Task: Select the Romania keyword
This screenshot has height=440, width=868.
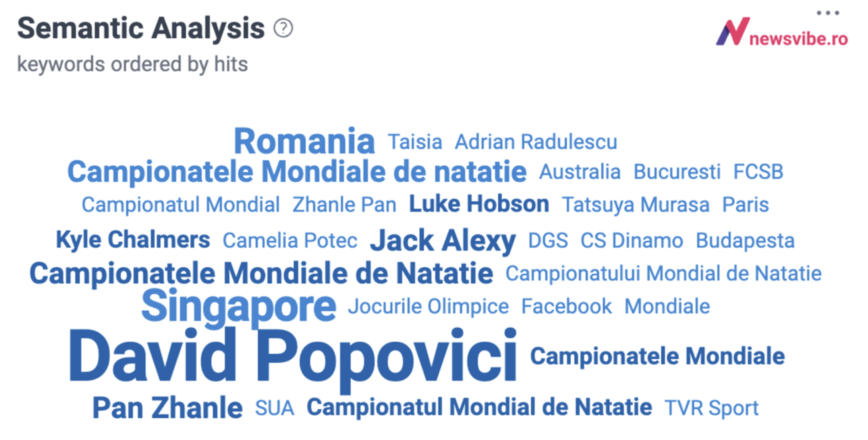Action: 304,141
